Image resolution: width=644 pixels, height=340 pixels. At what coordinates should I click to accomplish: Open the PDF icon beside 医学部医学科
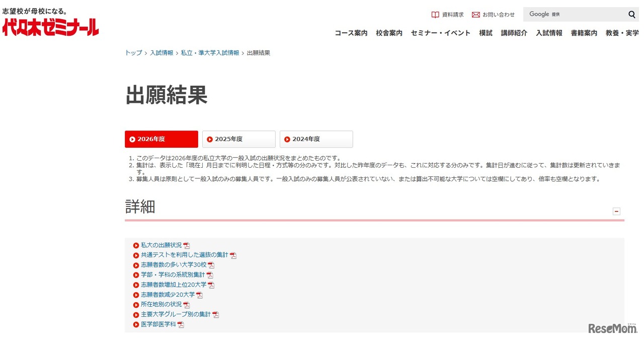coord(181,324)
